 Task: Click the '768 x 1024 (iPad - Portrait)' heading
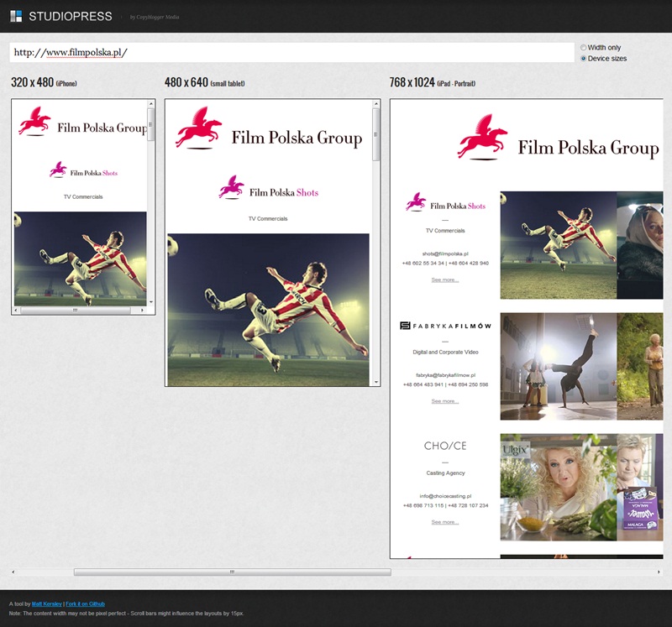point(433,82)
